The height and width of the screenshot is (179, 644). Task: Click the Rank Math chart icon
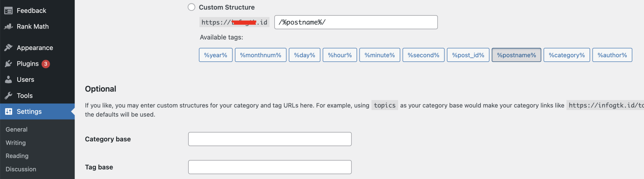coord(8,27)
